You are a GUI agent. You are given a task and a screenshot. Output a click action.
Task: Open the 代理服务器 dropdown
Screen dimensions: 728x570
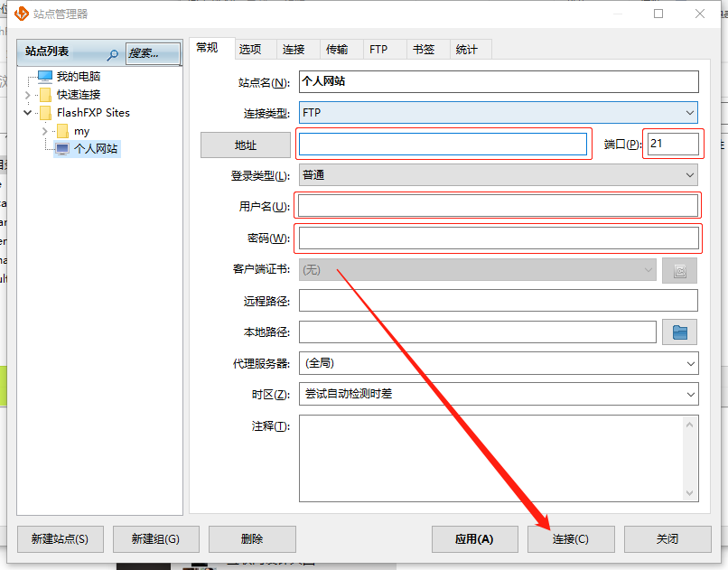(498, 363)
